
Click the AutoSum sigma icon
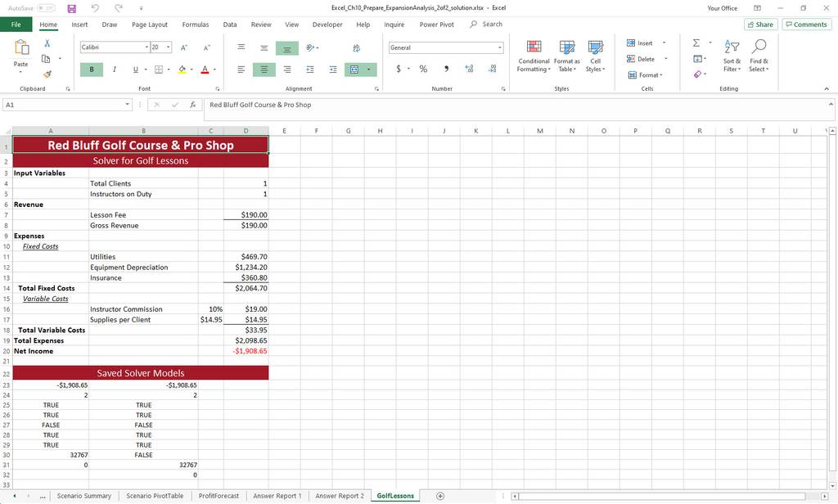(696, 43)
